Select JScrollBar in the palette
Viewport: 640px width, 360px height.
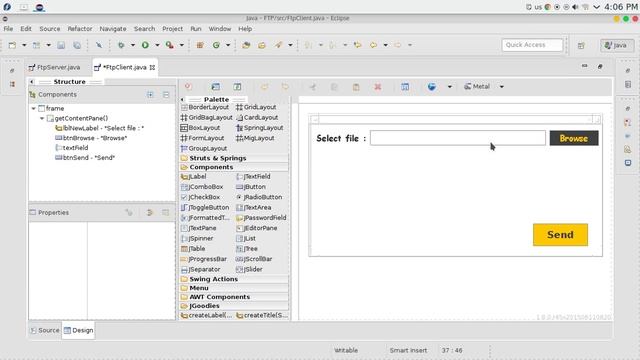(x=254, y=259)
